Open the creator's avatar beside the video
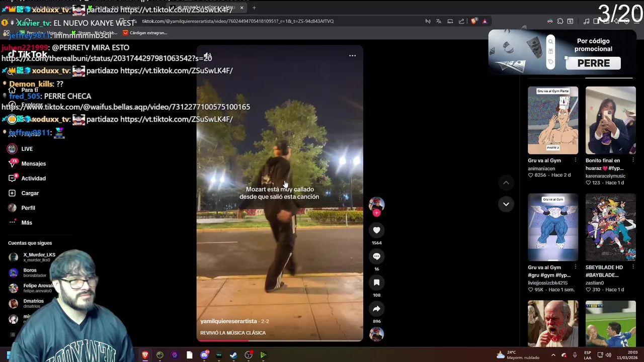Image resolution: width=644 pixels, height=362 pixels. pos(376,204)
